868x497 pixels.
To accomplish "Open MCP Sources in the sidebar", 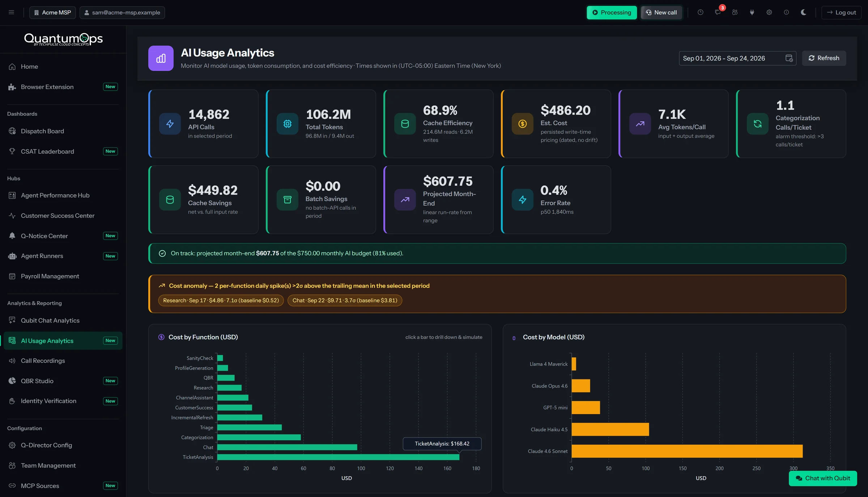I will tap(63, 486).
